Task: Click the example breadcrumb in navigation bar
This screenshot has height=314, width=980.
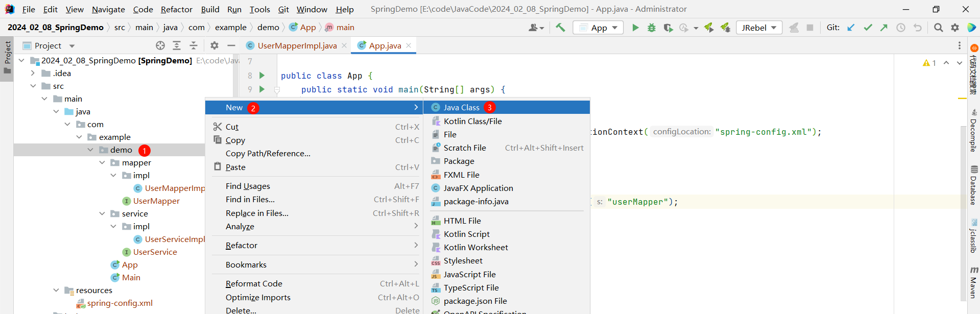Action: click(x=230, y=28)
